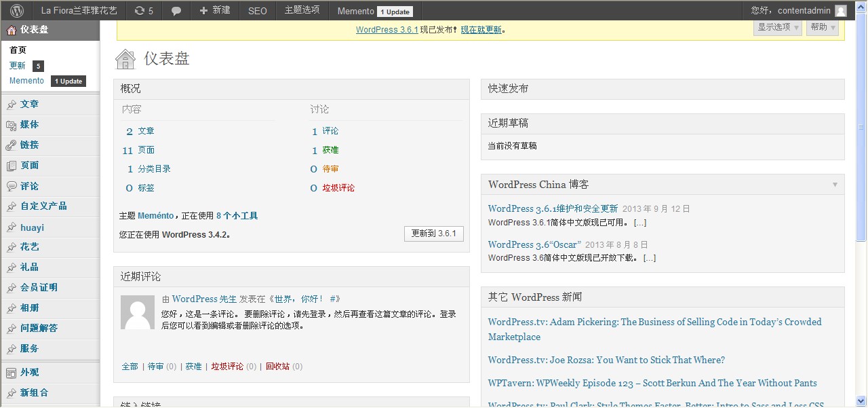This screenshot has height=408, width=868.
Task: Open the 分类目录 link in 概况
Action: 155,169
